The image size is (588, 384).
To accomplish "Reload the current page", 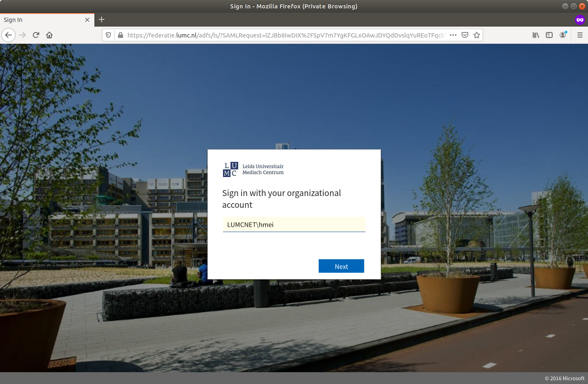I will [36, 35].
